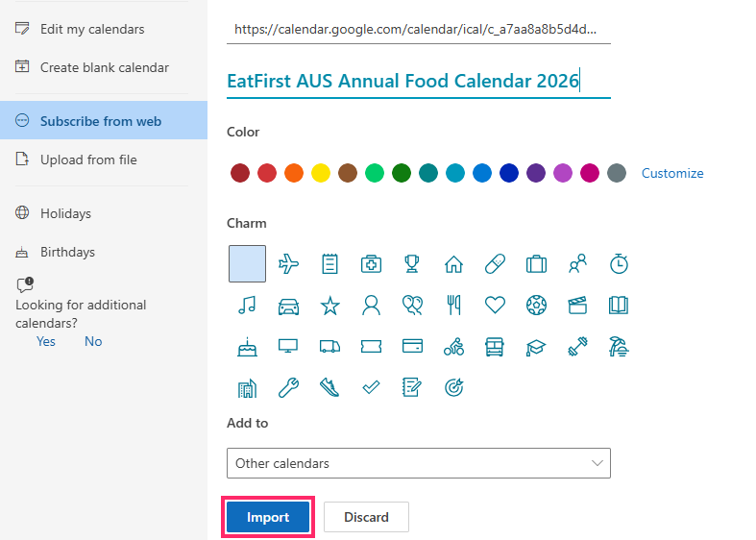Image resolution: width=756 pixels, height=540 pixels.
Task: Open the Customize color link
Action: [672, 173]
